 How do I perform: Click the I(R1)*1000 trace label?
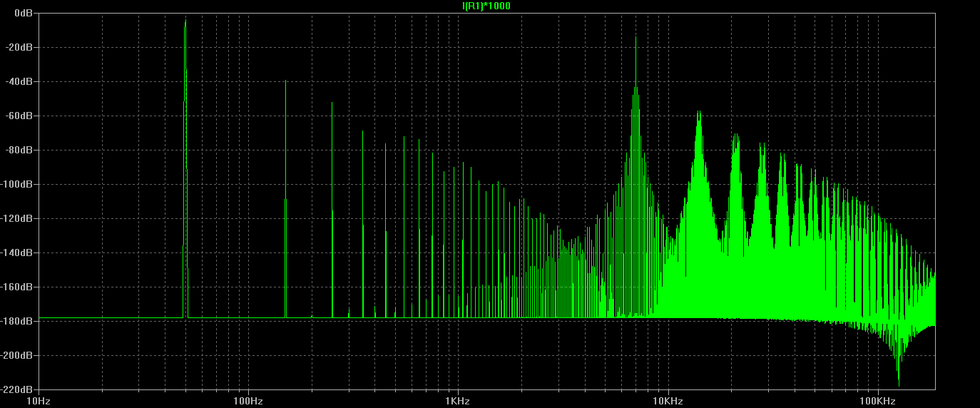coord(486,6)
